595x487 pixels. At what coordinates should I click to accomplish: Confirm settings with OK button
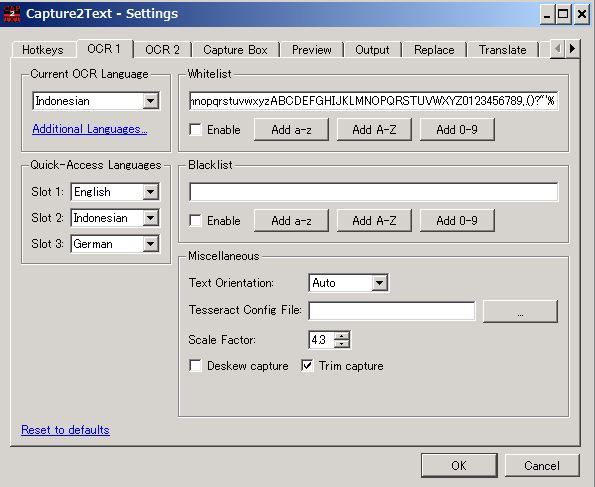click(x=459, y=465)
